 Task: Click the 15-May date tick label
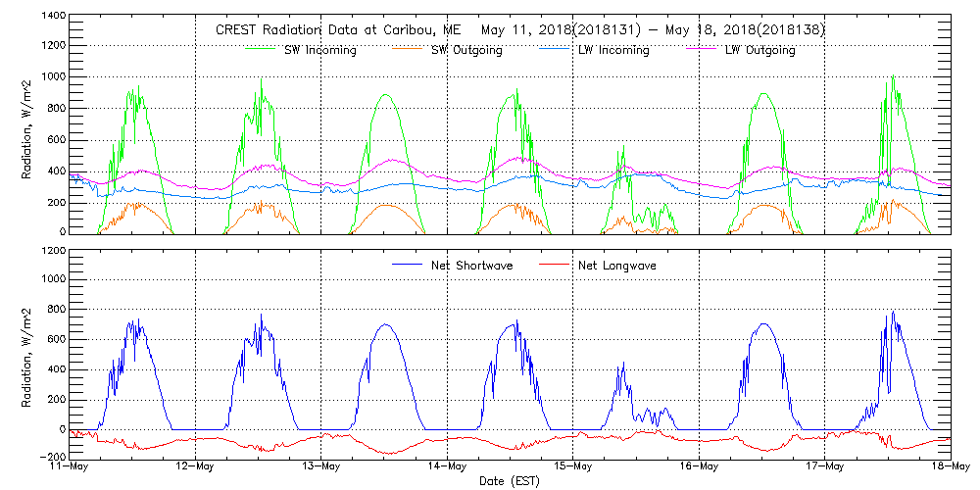tap(573, 467)
